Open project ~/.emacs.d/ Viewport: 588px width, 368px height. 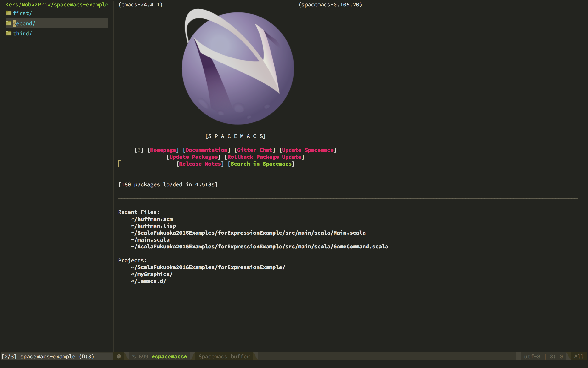pyautogui.click(x=148, y=281)
